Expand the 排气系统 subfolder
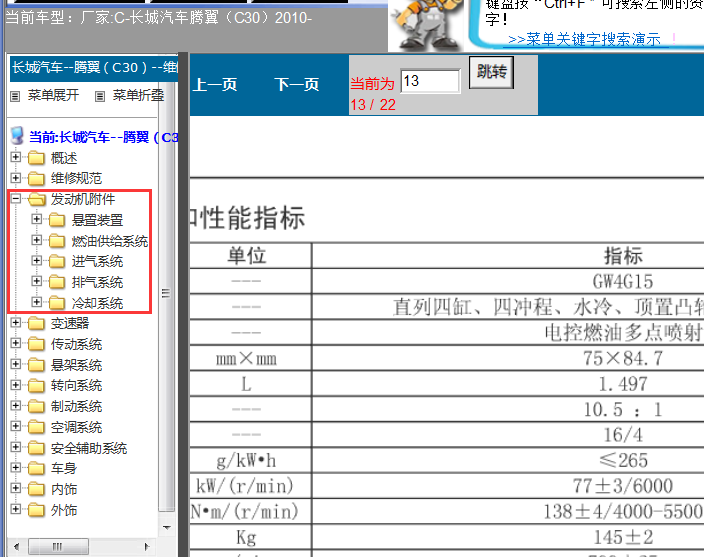This screenshot has height=557, width=704. (37, 281)
